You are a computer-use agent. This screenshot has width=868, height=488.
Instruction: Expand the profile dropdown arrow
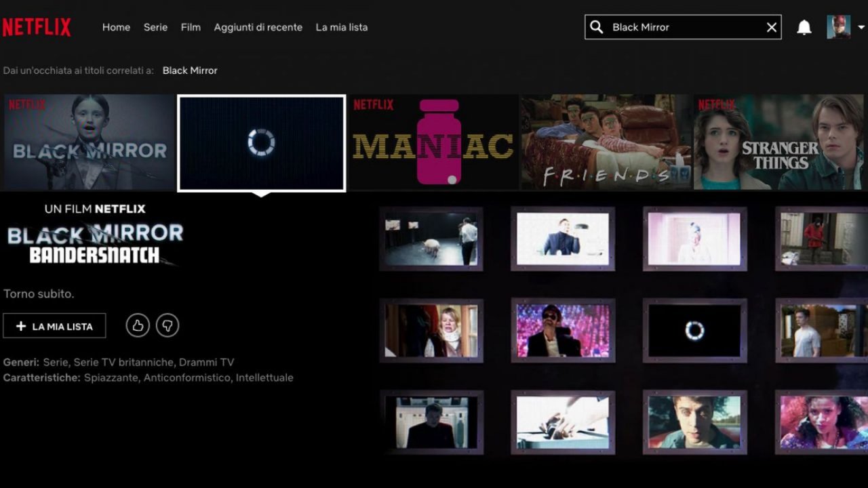tap(861, 27)
